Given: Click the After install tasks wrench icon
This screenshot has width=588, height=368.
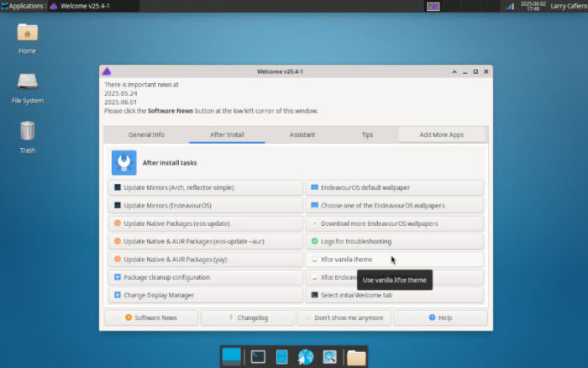Looking at the screenshot, I should click(x=123, y=163).
